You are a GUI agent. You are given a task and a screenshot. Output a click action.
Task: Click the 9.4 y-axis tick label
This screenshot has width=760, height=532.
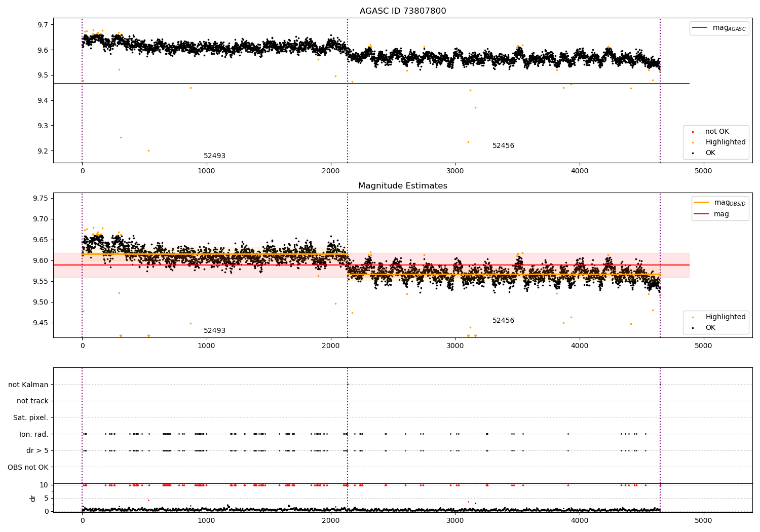[43, 100]
